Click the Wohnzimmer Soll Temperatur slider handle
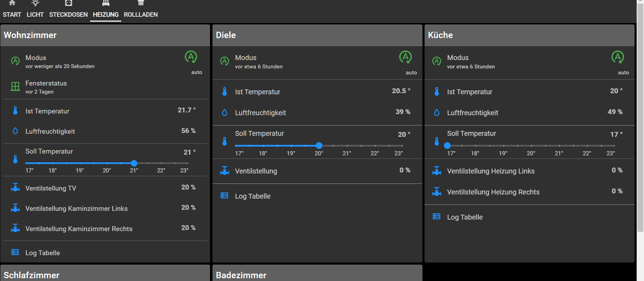The height and width of the screenshot is (281, 644). (134, 163)
